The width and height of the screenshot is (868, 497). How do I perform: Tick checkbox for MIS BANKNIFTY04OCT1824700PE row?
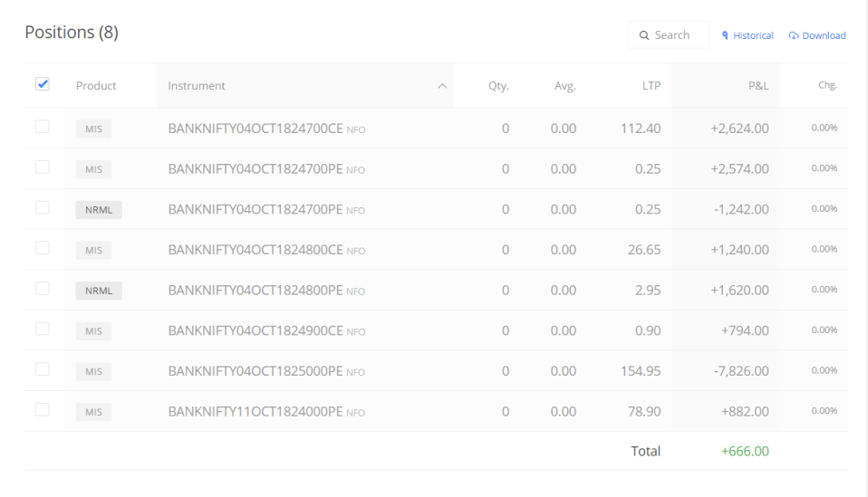click(42, 167)
